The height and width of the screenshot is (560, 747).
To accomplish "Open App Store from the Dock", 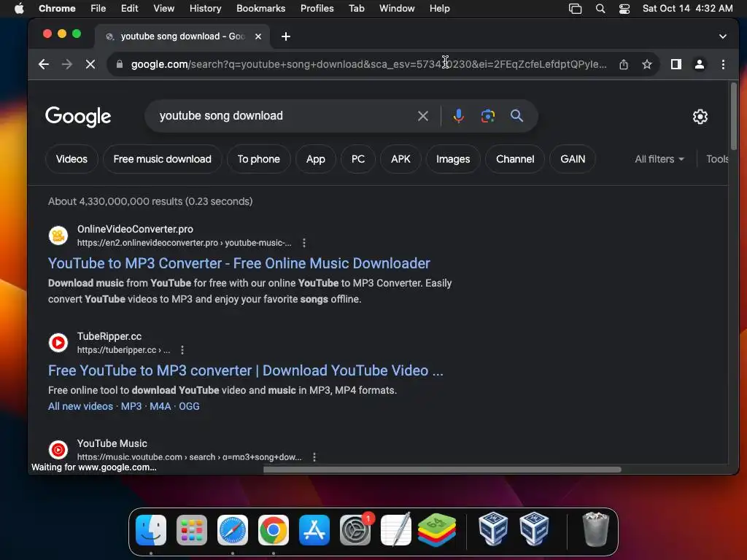I will pos(314,530).
